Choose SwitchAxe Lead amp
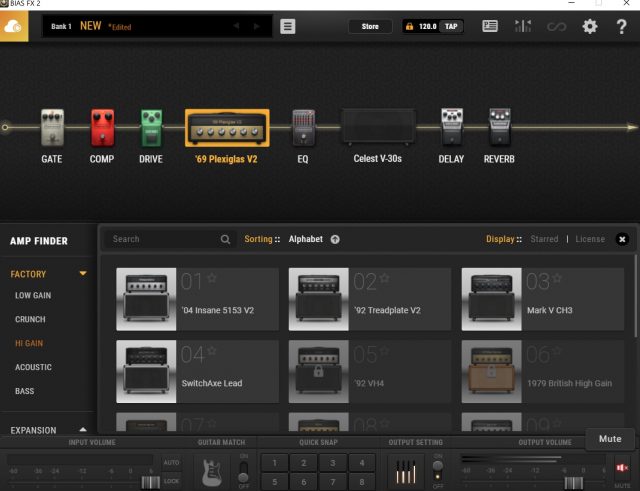The height and width of the screenshot is (491, 640). click(198, 372)
